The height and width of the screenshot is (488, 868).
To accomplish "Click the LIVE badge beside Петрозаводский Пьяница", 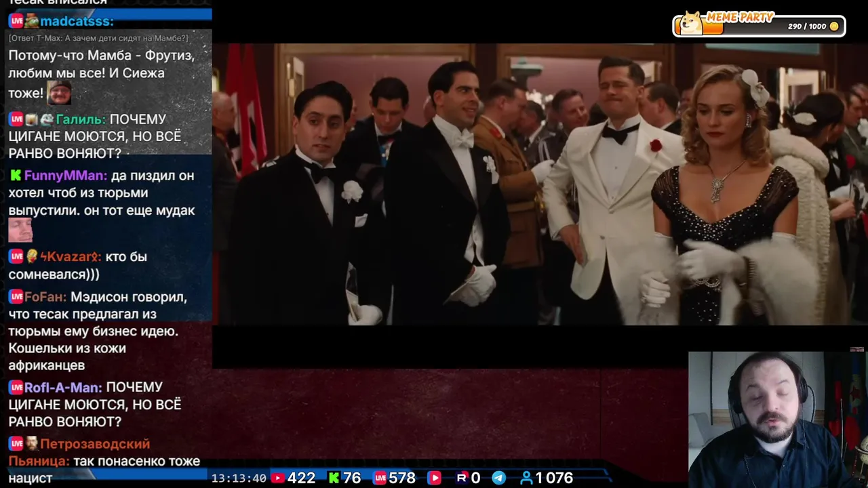I will (16, 444).
